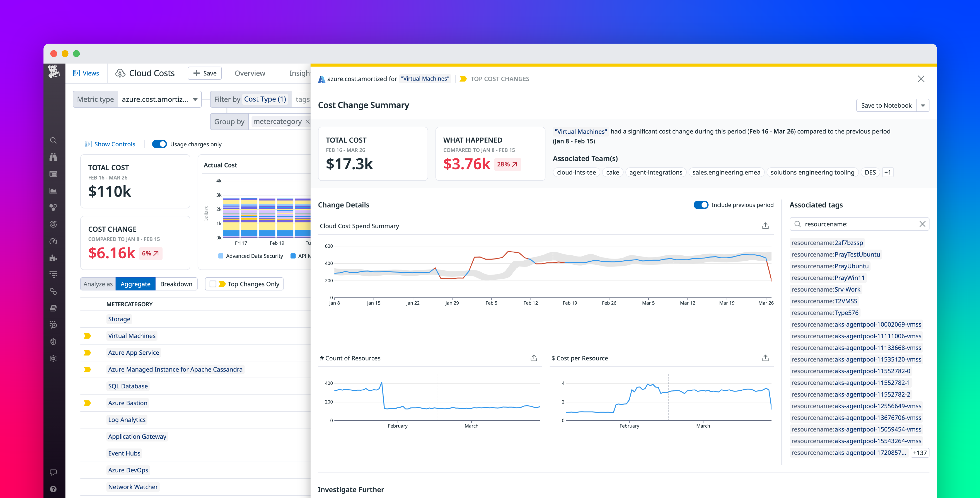The image size is (980, 498).
Task: Click the Save button next to Cloud Costs
Action: point(204,73)
